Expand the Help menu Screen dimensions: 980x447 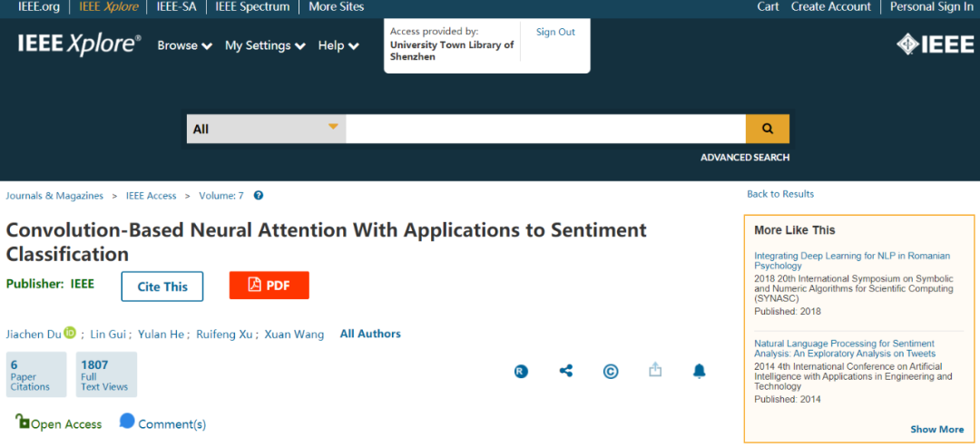coord(338,45)
